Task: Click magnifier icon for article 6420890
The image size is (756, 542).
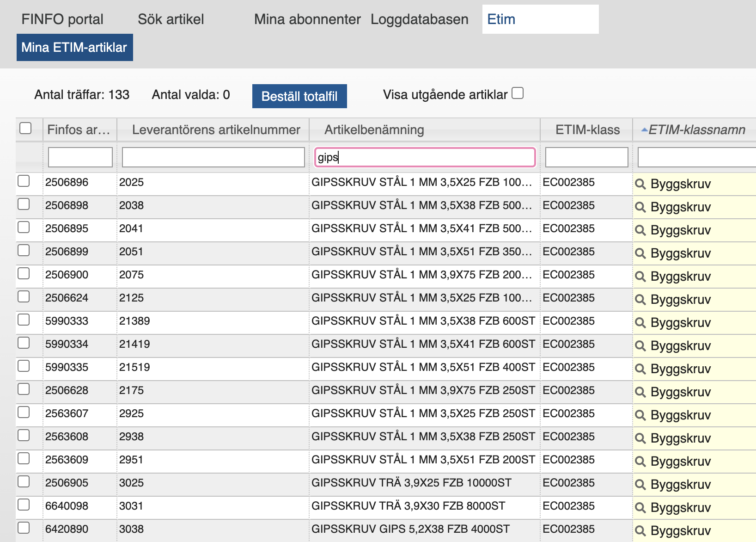Action: pyautogui.click(x=640, y=531)
